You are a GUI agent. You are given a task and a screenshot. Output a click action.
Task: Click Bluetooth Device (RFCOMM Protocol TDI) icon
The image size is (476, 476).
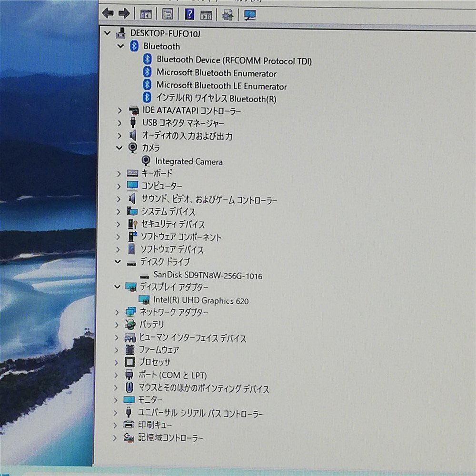click(147, 59)
